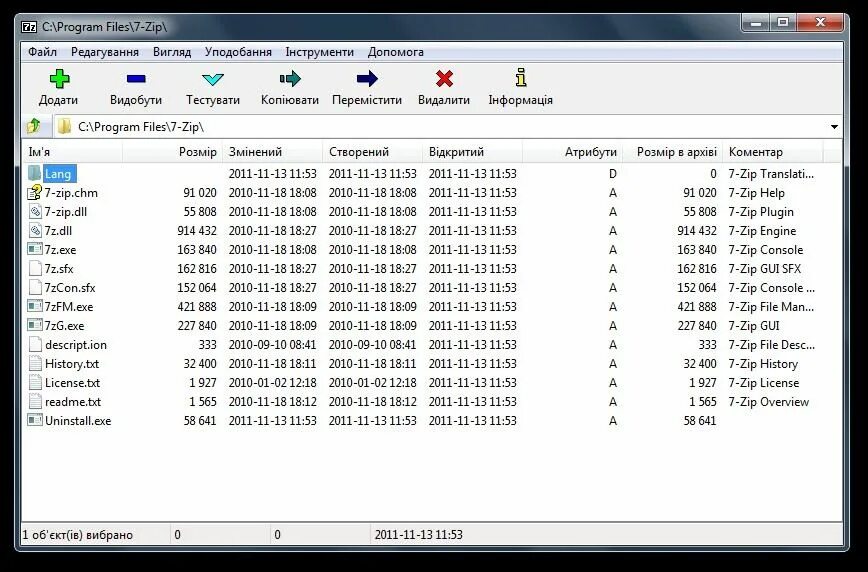Select file name 7zFM.exe
Screen dimensions: 868x572
(69, 306)
